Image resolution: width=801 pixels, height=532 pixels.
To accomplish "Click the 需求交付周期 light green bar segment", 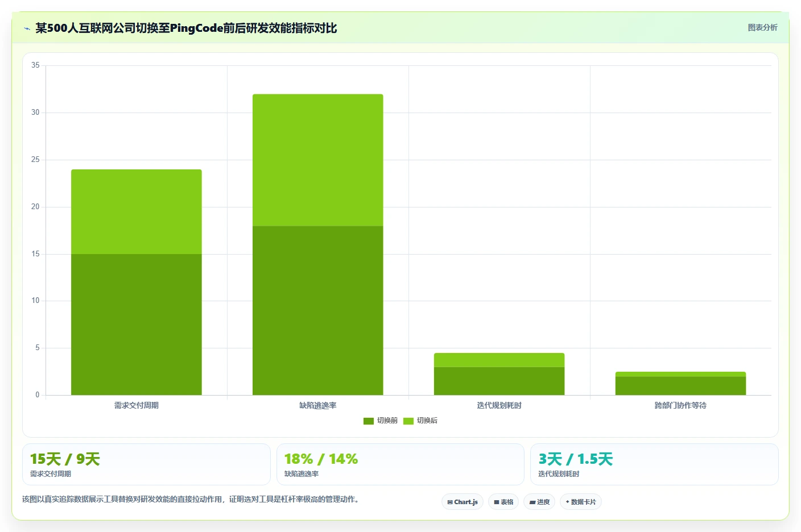I will (137, 211).
